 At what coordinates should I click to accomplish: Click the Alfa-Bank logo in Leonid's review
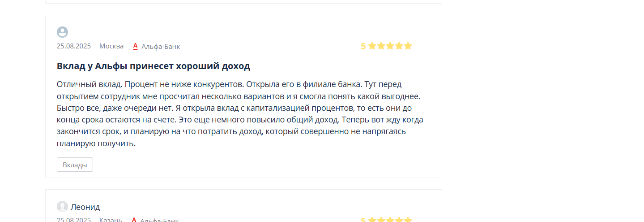[x=134, y=220]
